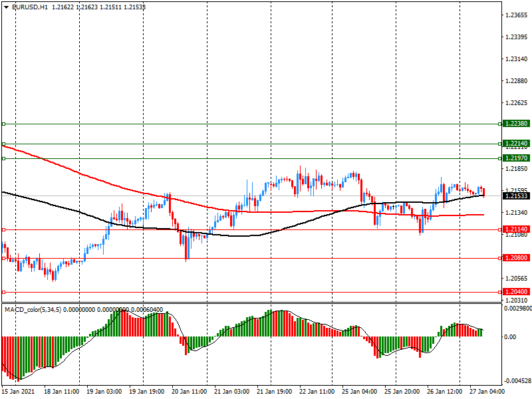Click the 27 Jan 04:00 time label
This screenshot has height=399, width=532.
click(x=487, y=392)
